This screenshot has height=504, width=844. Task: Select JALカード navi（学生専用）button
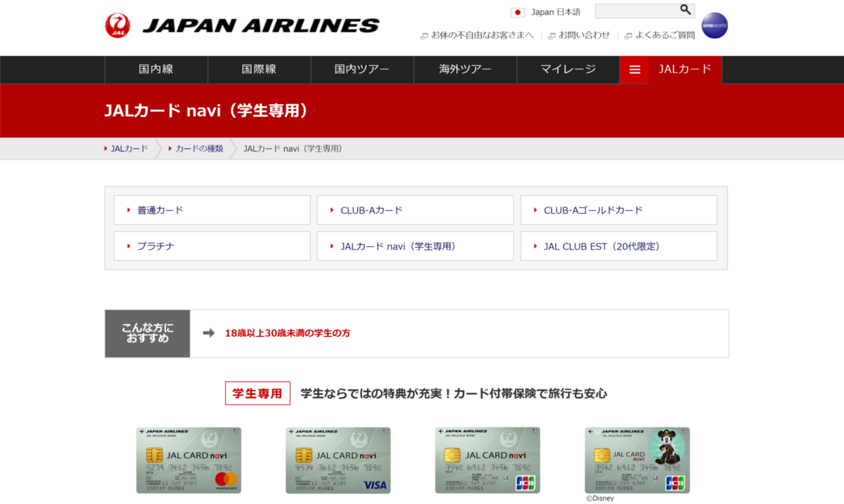coord(415,246)
